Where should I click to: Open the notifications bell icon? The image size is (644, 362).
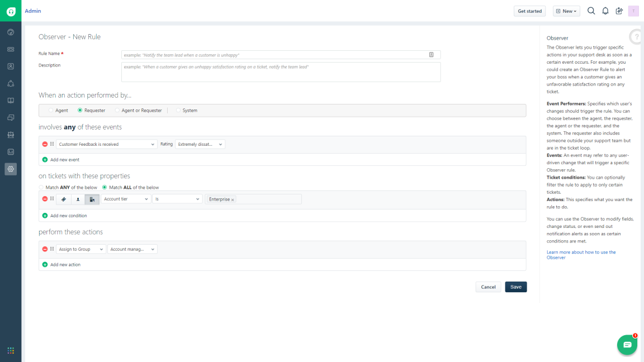coord(605,11)
